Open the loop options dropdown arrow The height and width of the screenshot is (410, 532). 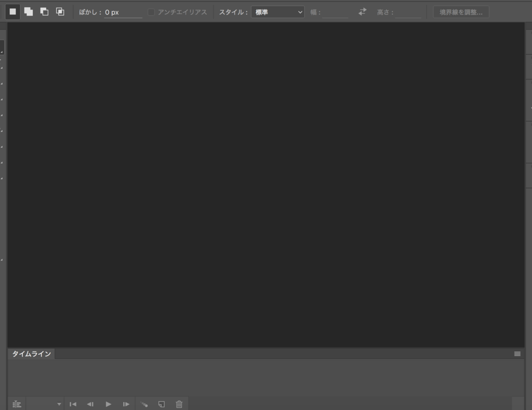click(59, 404)
